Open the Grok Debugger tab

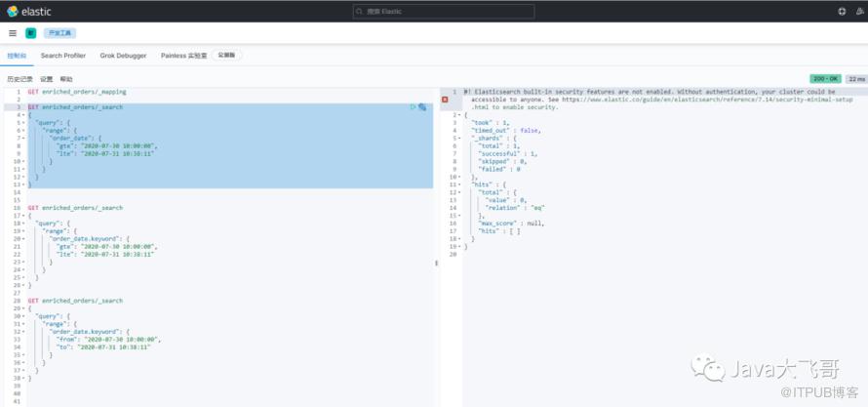(x=123, y=56)
